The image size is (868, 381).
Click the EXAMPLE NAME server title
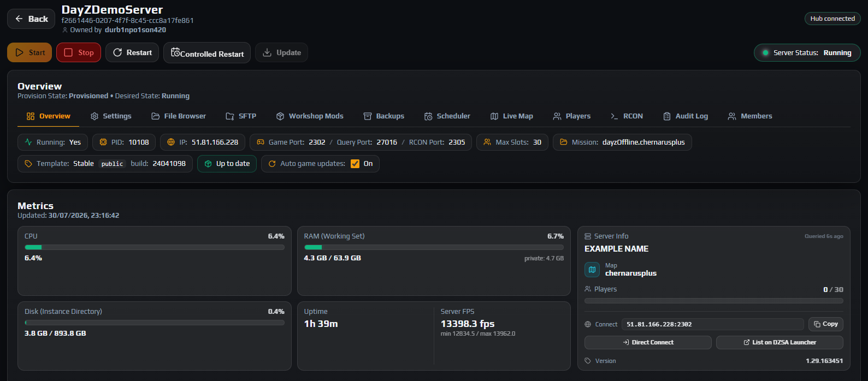617,249
